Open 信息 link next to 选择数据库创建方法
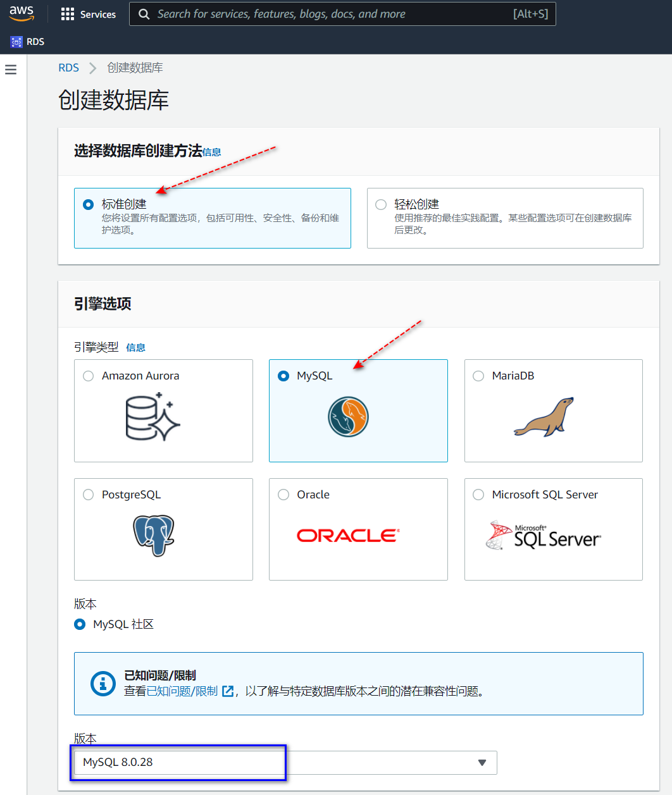Screen dimensions: 672x795 [212, 152]
